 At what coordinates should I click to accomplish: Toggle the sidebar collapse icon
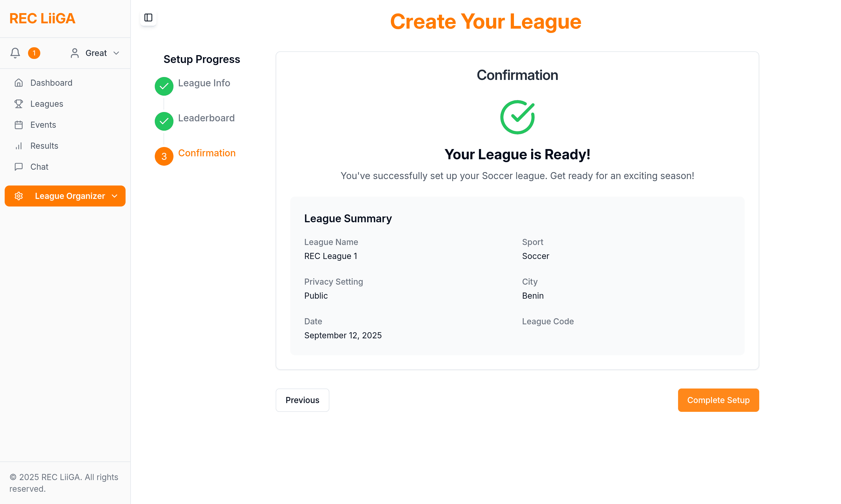148,18
